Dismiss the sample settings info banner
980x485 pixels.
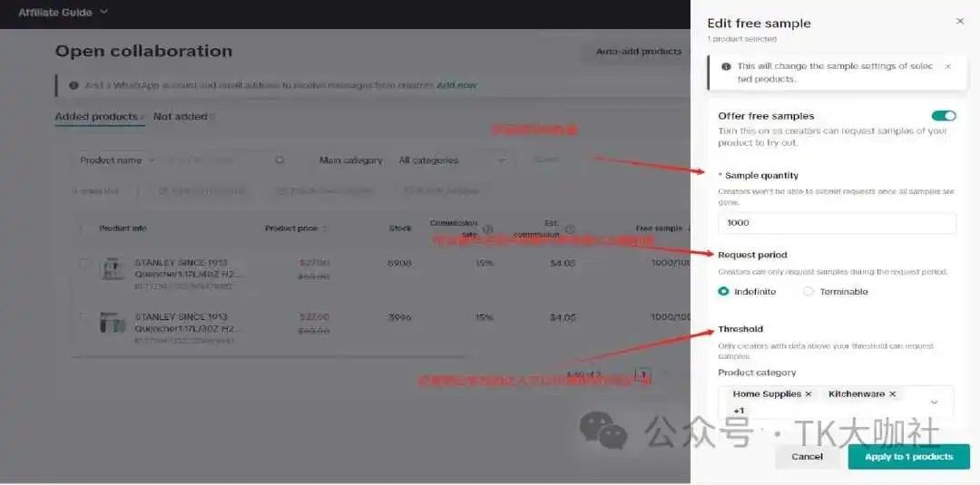[x=948, y=66]
